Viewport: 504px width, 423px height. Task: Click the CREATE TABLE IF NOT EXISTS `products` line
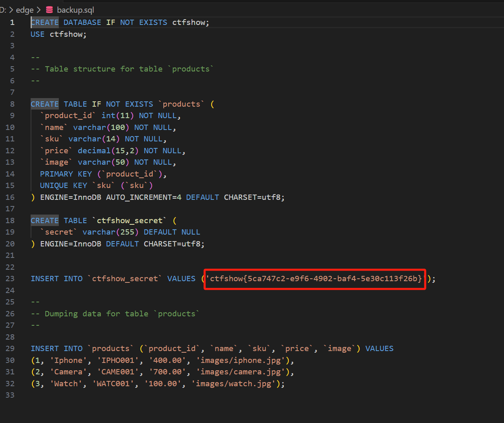(123, 104)
